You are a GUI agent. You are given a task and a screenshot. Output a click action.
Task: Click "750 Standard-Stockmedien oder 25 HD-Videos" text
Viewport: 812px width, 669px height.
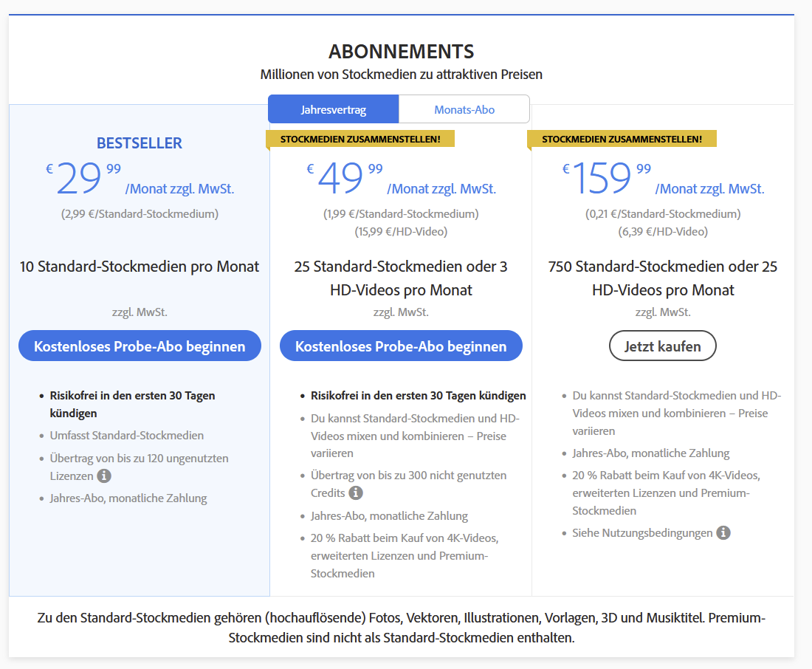point(662,278)
